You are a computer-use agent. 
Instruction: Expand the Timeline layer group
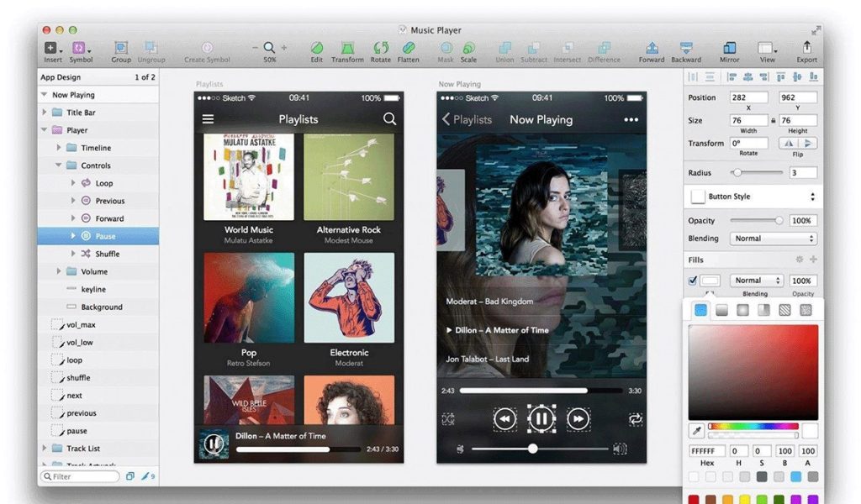click(x=59, y=148)
